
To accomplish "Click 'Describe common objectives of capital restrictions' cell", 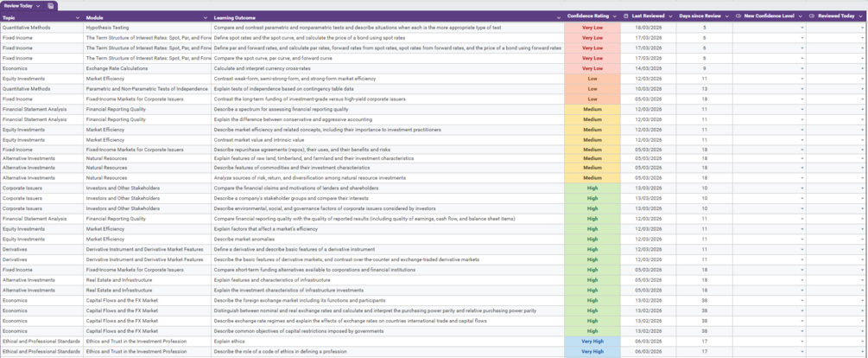I will pos(388,331).
